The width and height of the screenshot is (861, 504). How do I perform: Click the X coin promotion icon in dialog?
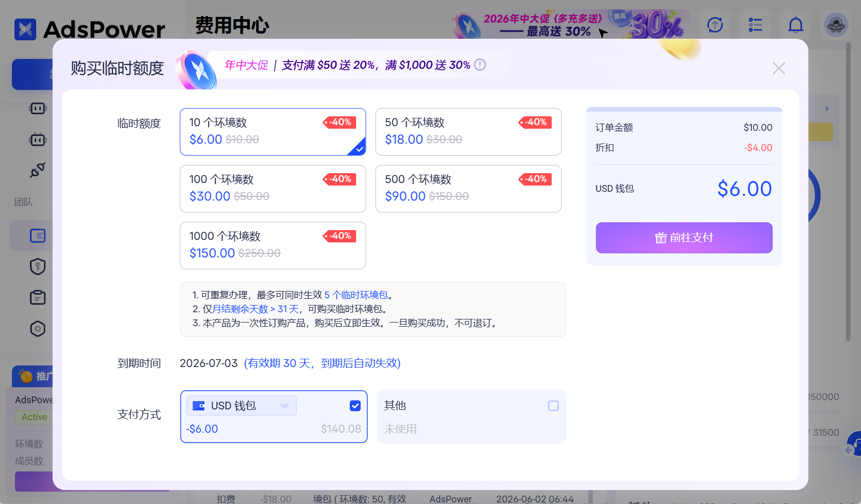(197, 70)
